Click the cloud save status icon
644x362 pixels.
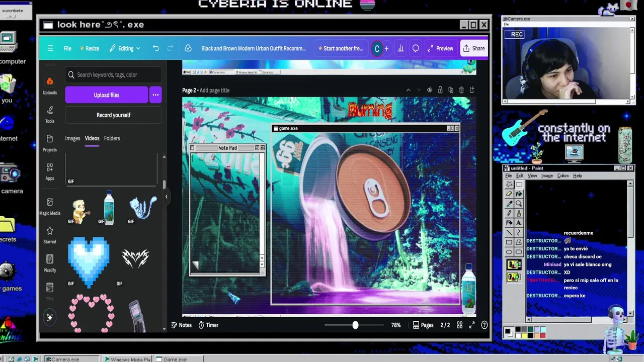pos(188,48)
